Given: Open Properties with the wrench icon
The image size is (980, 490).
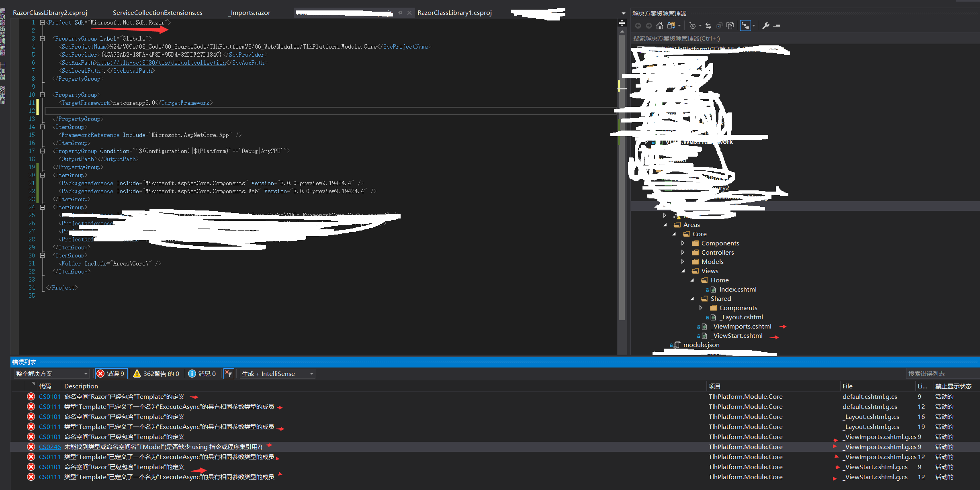Looking at the screenshot, I should tap(766, 26).
